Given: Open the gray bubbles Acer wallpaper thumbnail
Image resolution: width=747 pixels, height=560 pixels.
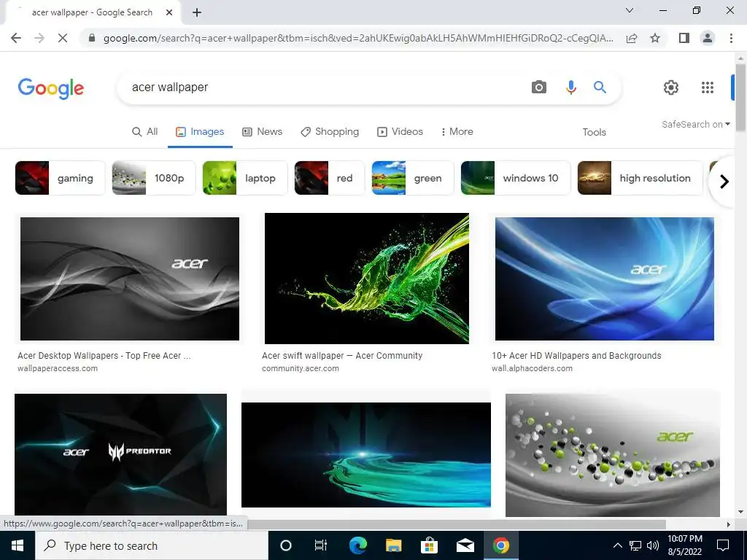Looking at the screenshot, I should pos(613,455).
